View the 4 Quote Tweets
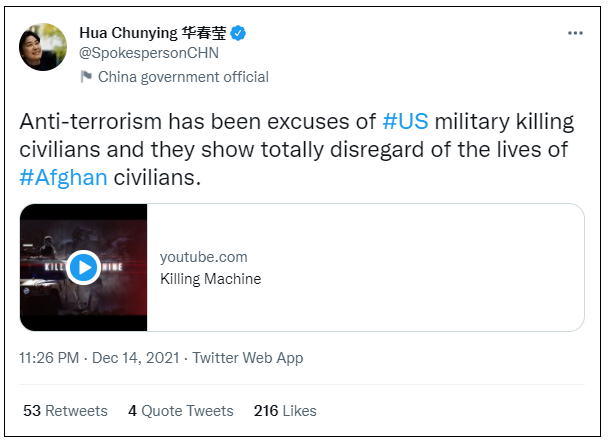 [x=181, y=411]
